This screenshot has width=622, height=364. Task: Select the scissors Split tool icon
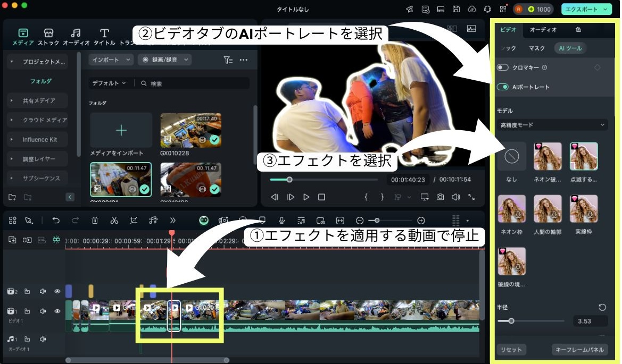tap(114, 220)
